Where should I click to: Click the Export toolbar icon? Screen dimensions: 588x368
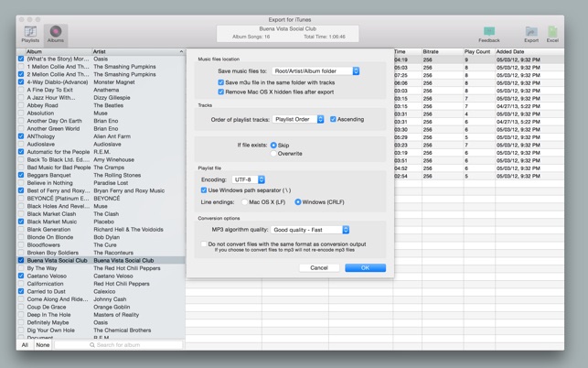coord(531,34)
